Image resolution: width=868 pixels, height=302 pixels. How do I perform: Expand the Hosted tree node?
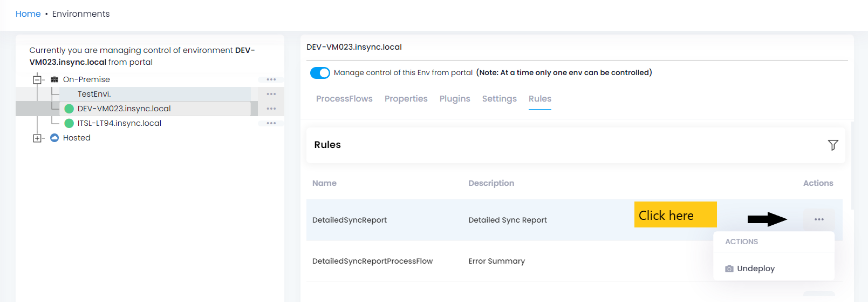[x=37, y=138]
